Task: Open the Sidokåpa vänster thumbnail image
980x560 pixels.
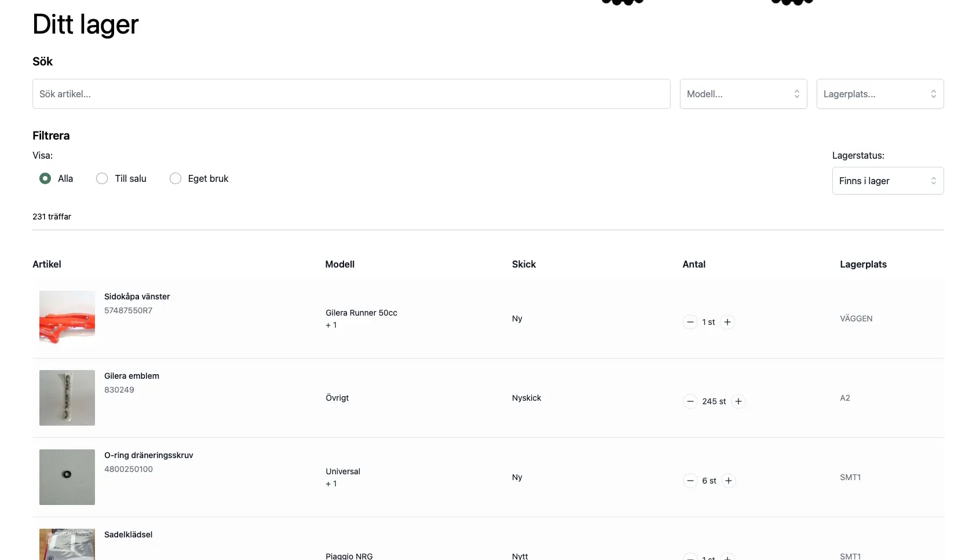Action: coord(67,319)
